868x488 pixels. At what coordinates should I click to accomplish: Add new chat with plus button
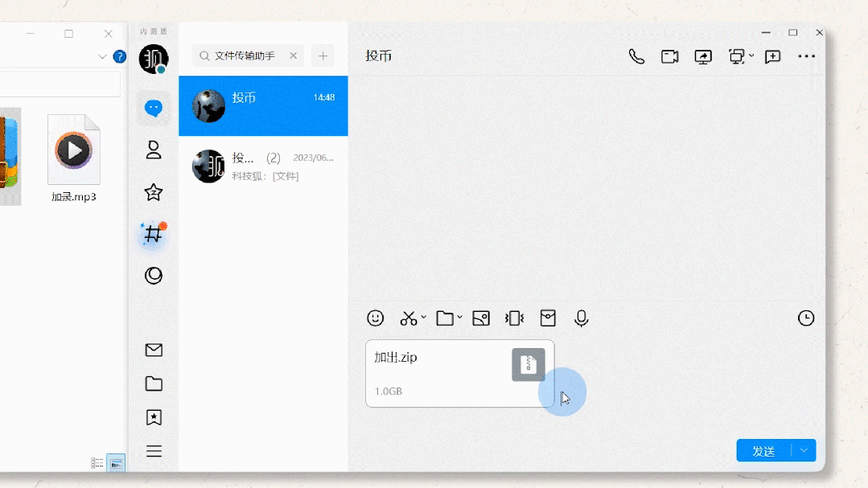pyautogui.click(x=323, y=56)
